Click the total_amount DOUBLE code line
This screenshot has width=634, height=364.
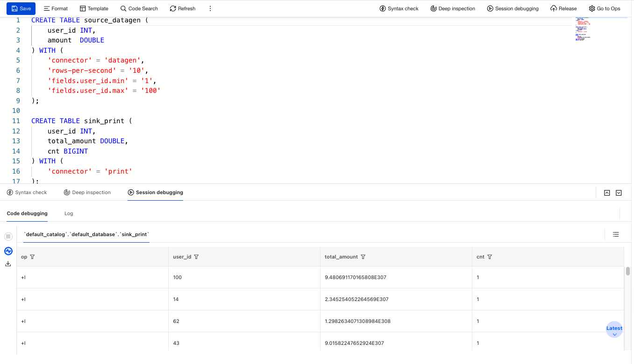pyautogui.click(x=88, y=141)
